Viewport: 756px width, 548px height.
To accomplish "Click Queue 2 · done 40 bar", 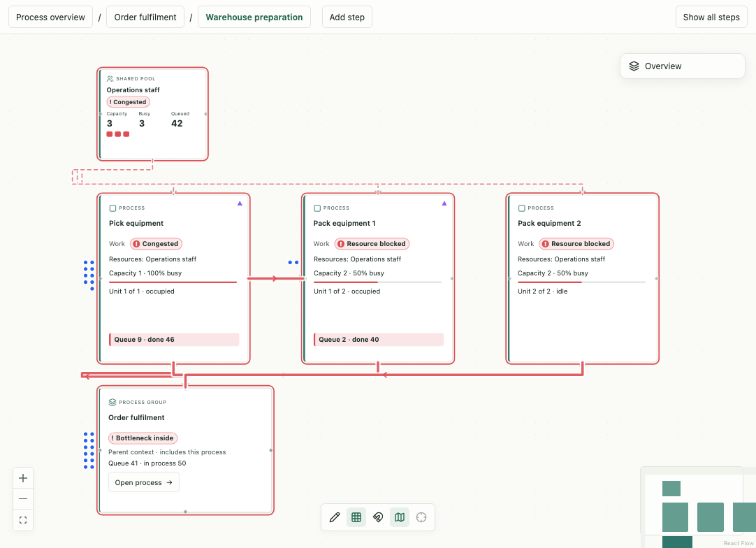I will click(379, 340).
